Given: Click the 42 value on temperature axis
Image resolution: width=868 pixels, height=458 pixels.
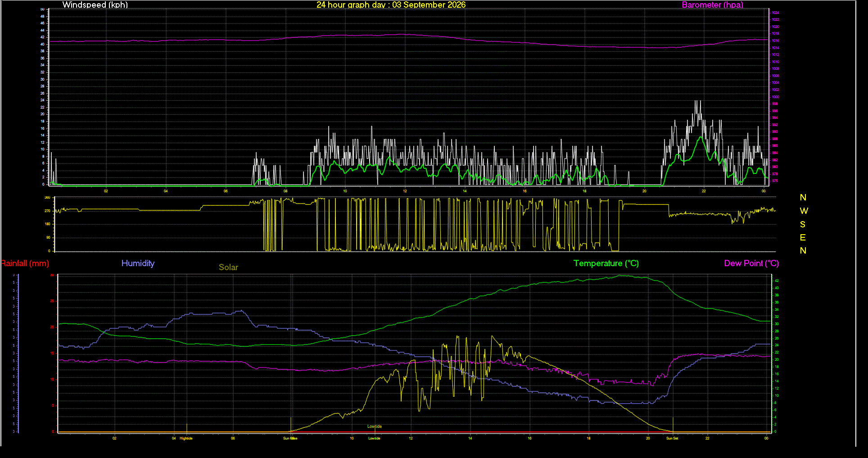Looking at the screenshot, I should pyautogui.click(x=776, y=281).
